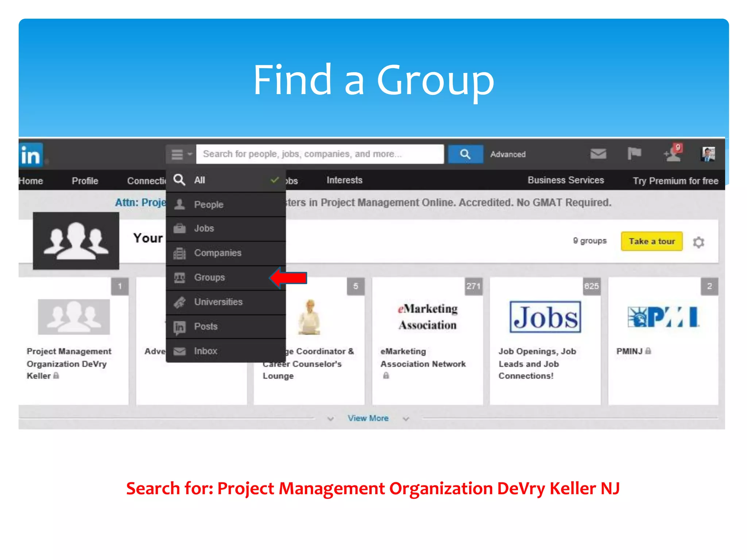Click the briefcase icon beside Jobs

point(179,229)
